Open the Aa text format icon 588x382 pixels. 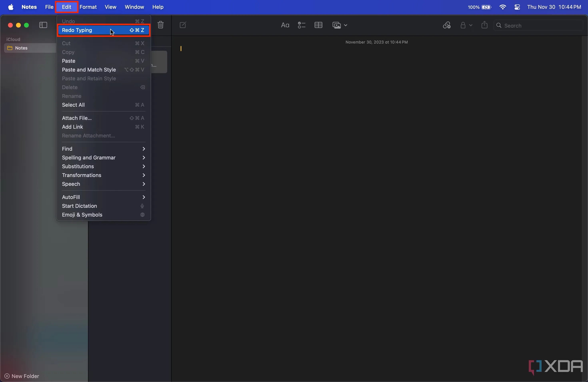click(x=285, y=25)
